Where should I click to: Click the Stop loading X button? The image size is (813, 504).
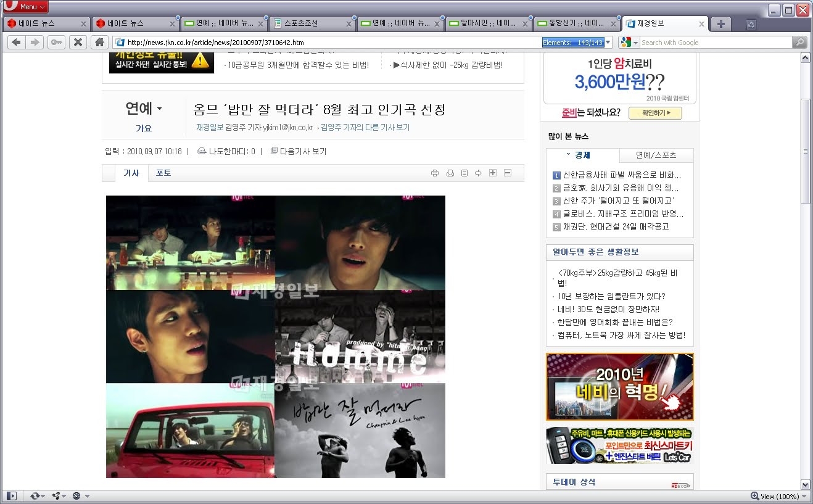point(78,43)
